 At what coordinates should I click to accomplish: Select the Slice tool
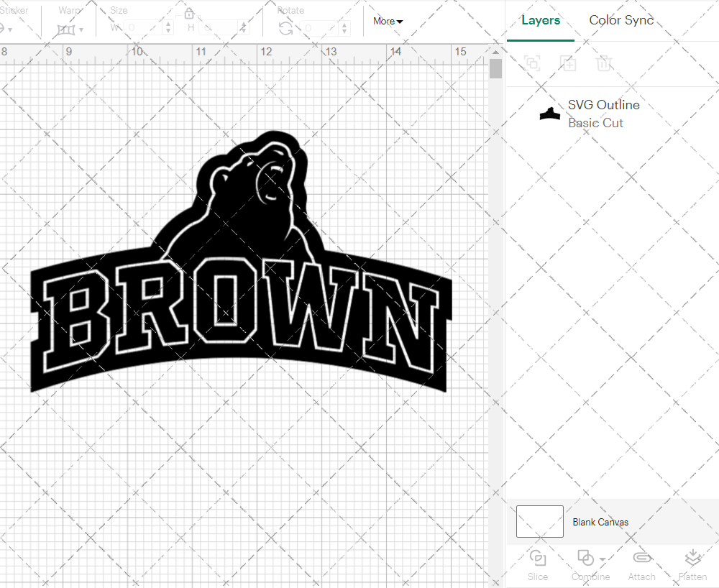click(x=538, y=565)
